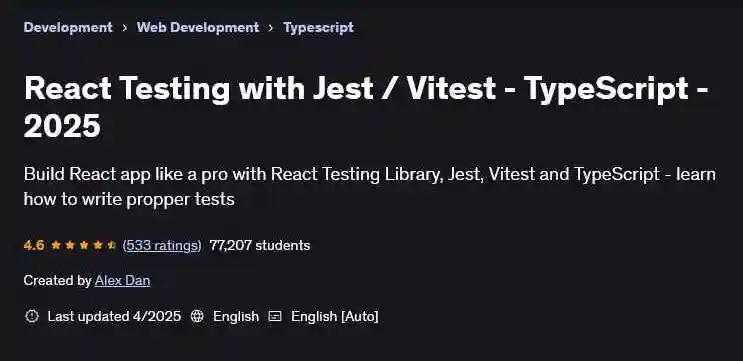Click the Last updated 4/2025 text
Viewport: 743px width, 361px height.
click(114, 316)
